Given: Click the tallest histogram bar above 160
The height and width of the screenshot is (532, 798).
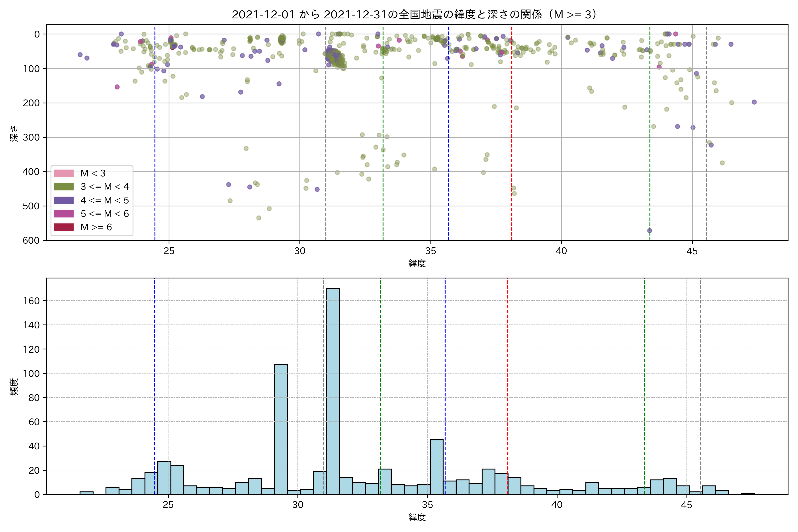Looking at the screenshot, I should (x=333, y=390).
